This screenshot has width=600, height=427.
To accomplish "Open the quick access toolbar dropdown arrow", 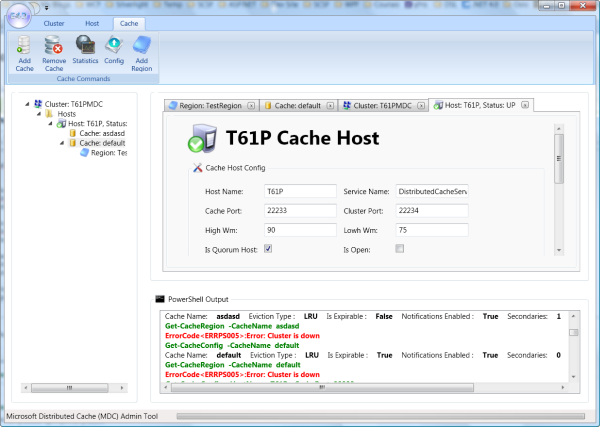I will [x=46, y=8].
